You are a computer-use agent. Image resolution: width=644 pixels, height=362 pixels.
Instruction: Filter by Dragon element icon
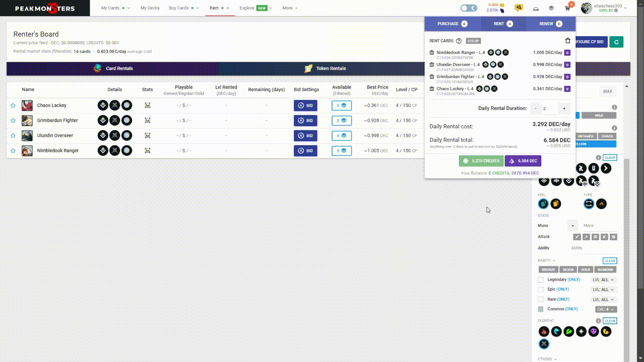point(606,332)
